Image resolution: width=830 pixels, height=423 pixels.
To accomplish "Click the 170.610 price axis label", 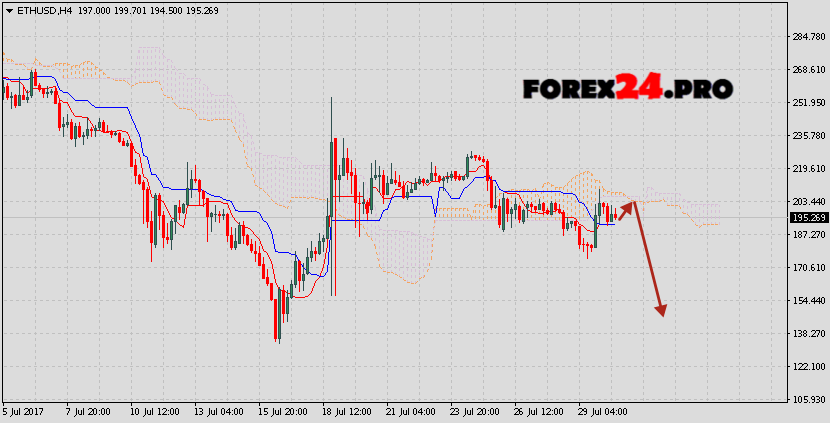I will pos(807,268).
